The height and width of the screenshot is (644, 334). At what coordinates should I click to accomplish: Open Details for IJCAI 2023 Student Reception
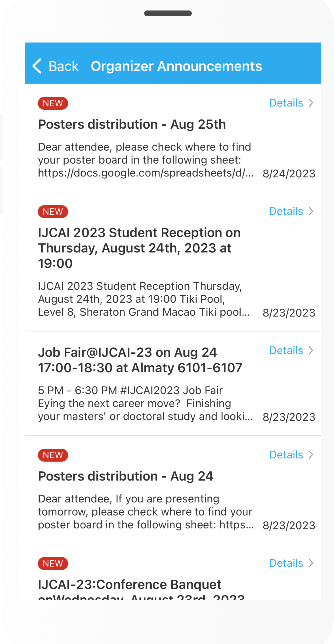click(x=286, y=211)
